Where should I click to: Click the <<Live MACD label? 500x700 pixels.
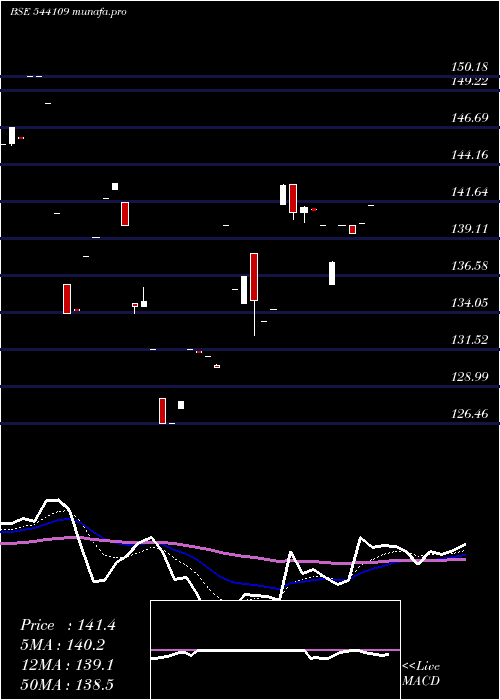421,674
